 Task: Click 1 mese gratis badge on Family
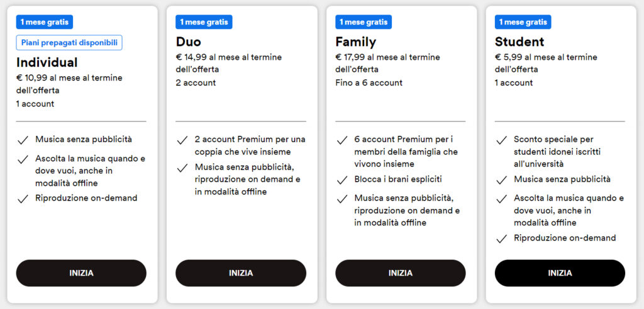pos(364,22)
